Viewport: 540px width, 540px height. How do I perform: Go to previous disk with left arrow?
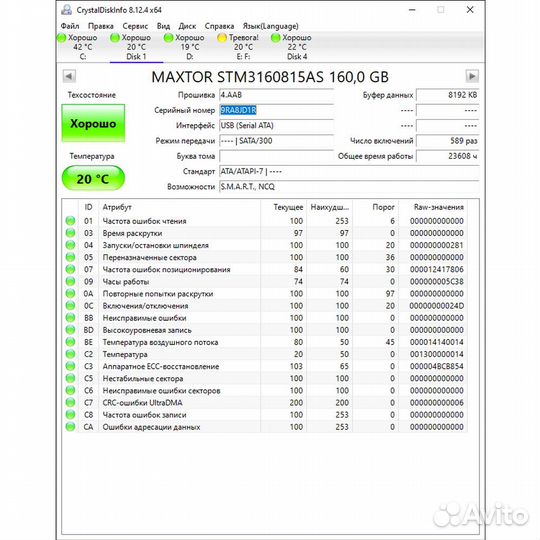click(x=69, y=76)
